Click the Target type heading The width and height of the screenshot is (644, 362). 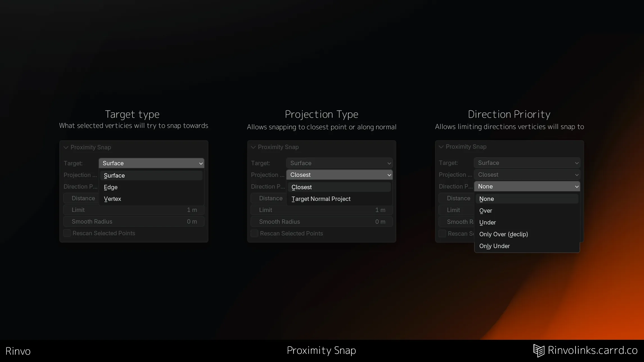pos(132,114)
